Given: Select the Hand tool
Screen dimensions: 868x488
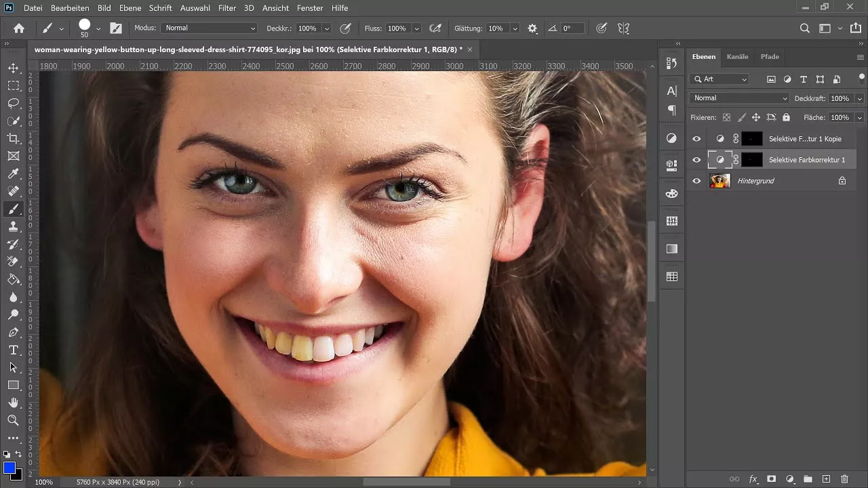Looking at the screenshot, I should point(14,403).
